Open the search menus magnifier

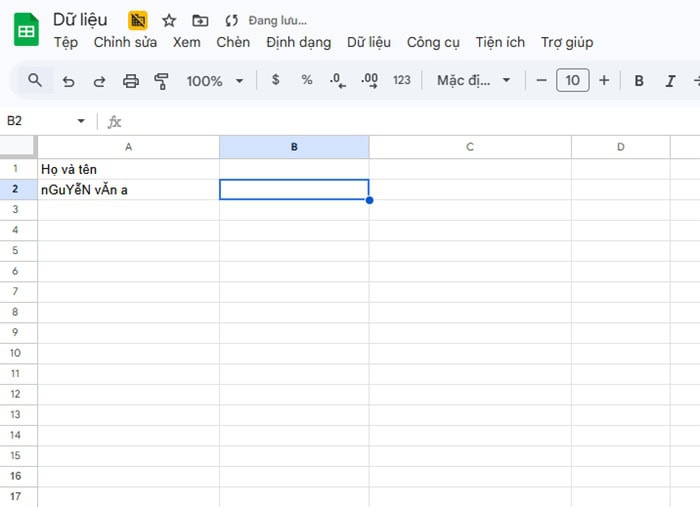[35, 80]
